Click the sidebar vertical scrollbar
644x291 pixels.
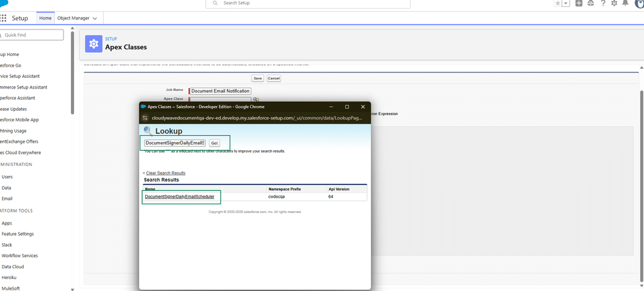coord(73,72)
